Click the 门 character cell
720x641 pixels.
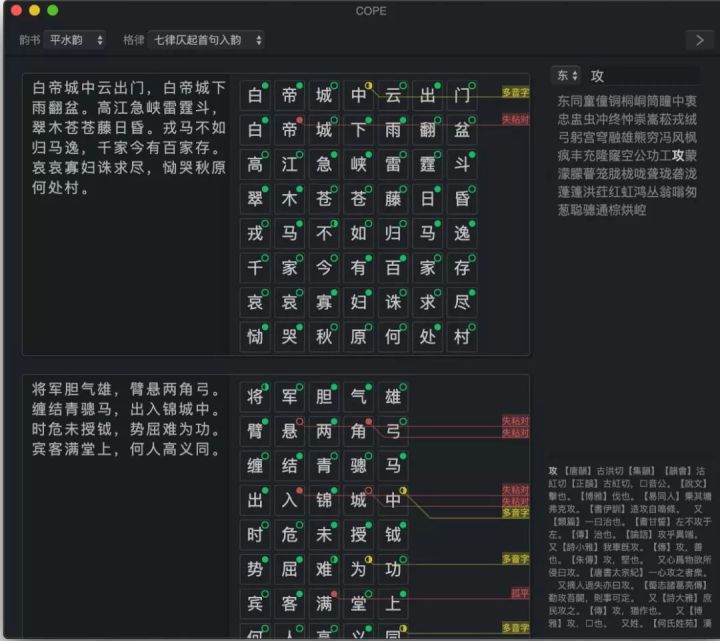462,96
